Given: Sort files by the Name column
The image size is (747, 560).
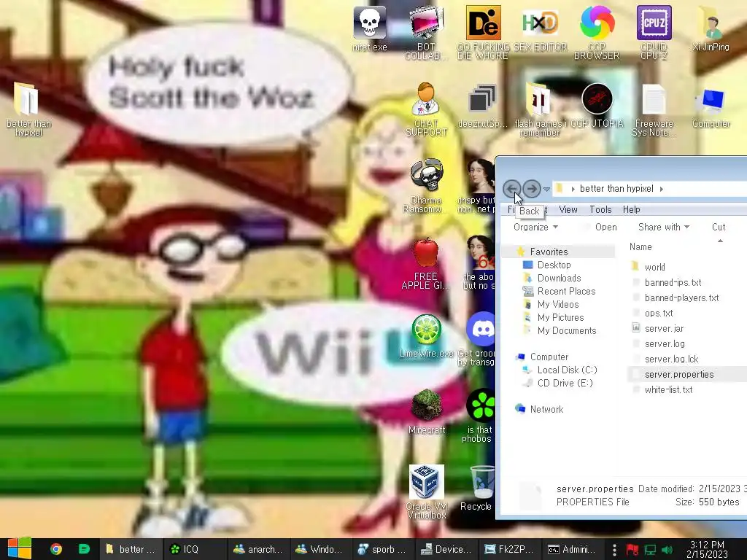Looking at the screenshot, I should click(x=640, y=246).
